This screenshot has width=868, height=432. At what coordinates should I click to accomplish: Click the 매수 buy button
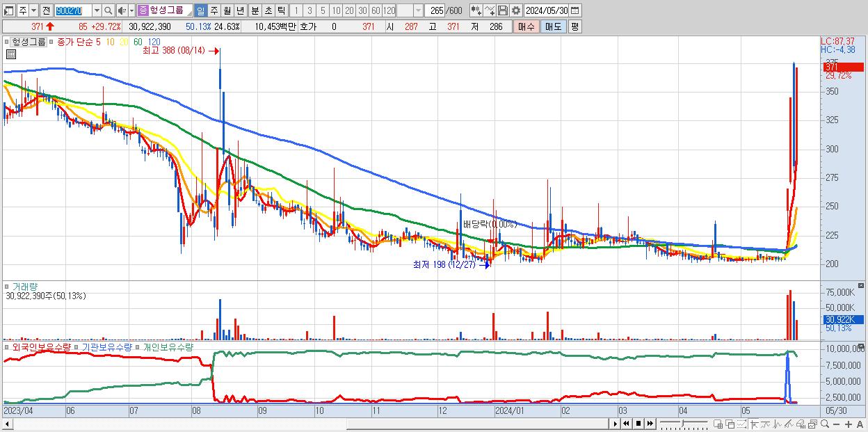click(x=527, y=26)
